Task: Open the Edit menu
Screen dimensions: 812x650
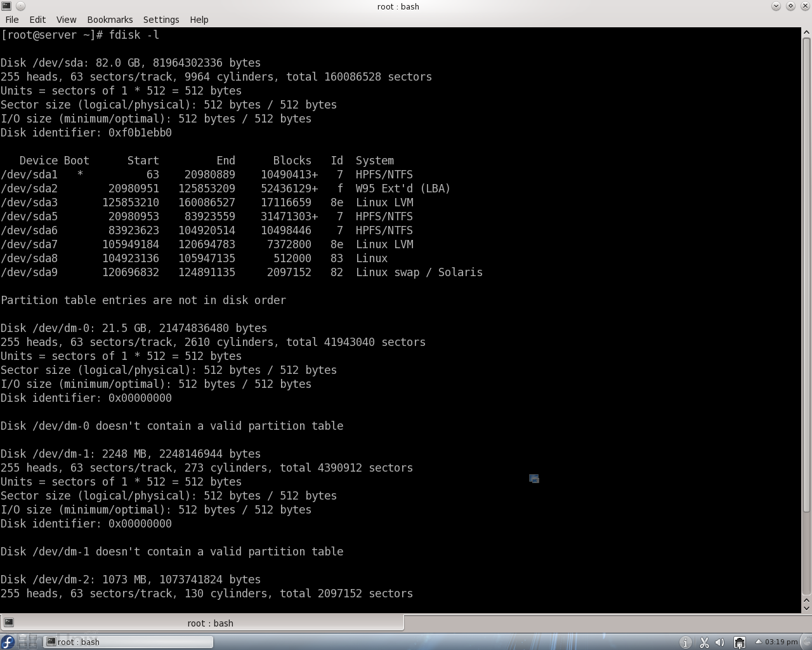Action: pyautogui.click(x=37, y=20)
